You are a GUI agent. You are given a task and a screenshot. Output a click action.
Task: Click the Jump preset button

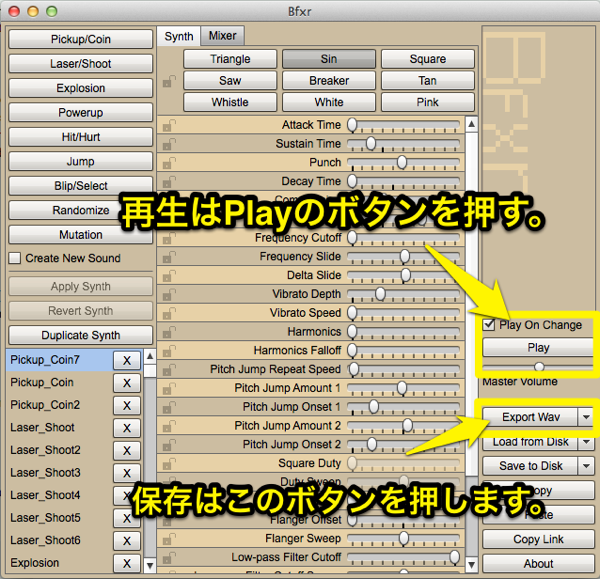[81, 161]
